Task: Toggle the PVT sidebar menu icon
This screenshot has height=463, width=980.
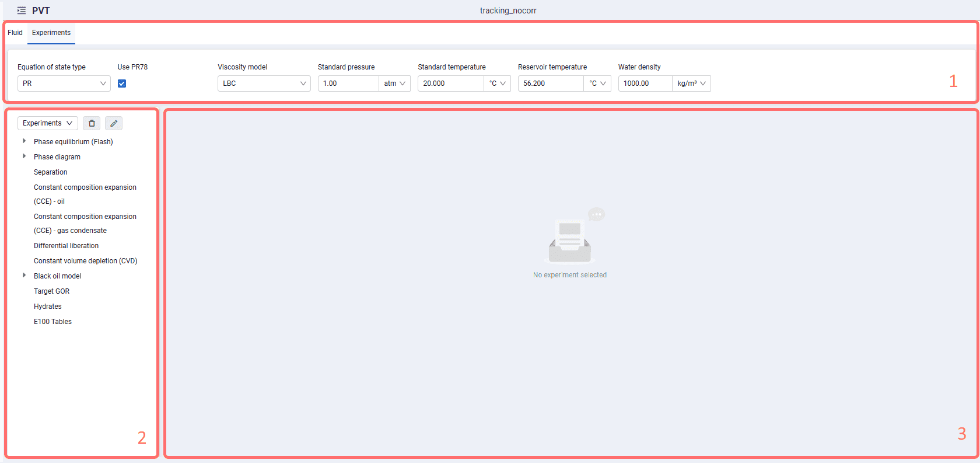Action: point(22,11)
